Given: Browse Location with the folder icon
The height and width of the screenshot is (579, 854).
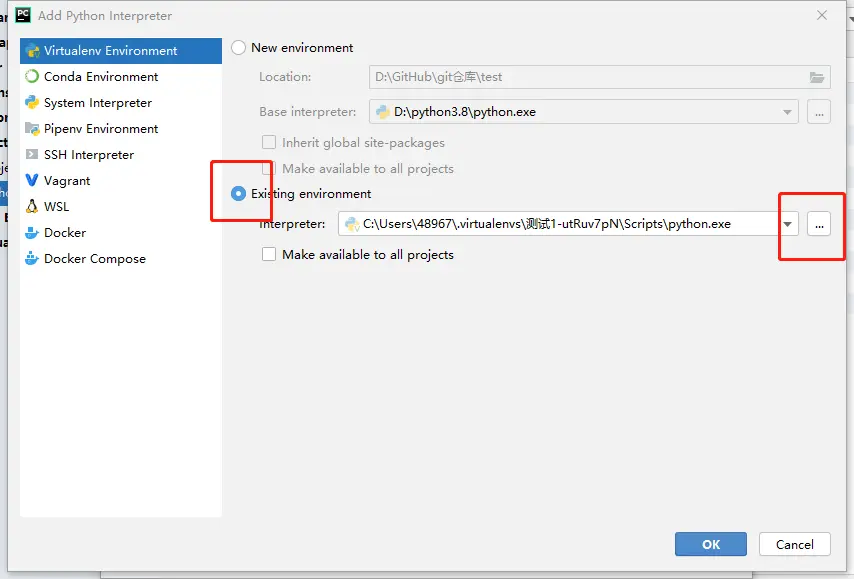Looking at the screenshot, I should 816,77.
